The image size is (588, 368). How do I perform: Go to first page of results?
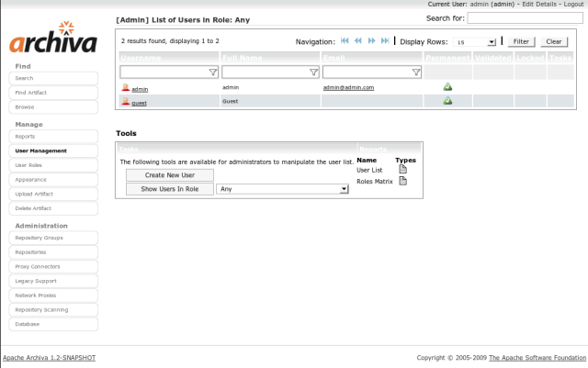(x=345, y=41)
